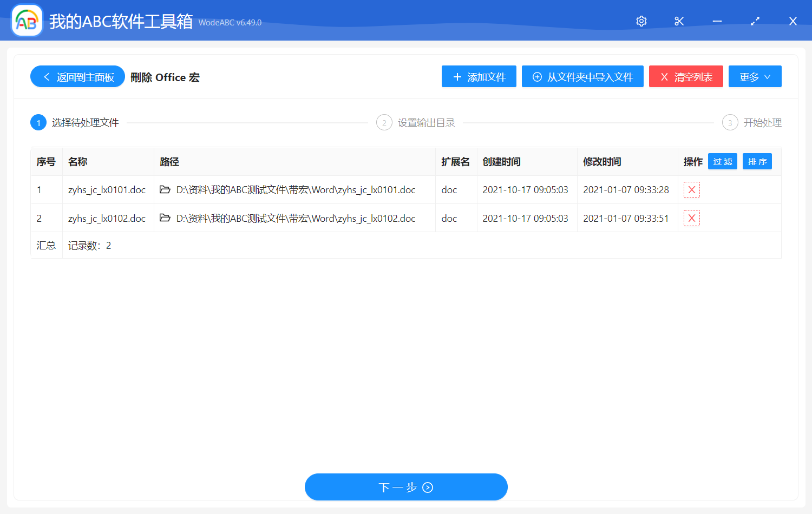Toggle the window maximize arrows icon

click(x=755, y=21)
